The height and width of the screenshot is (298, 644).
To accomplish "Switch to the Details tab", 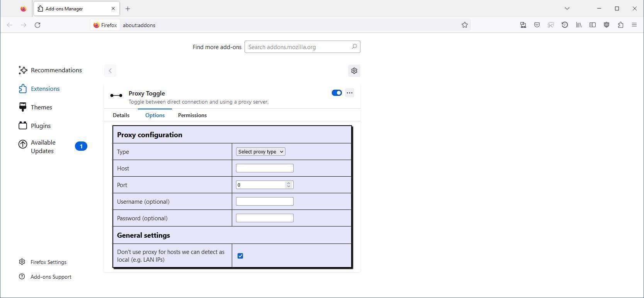I will pos(121,115).
